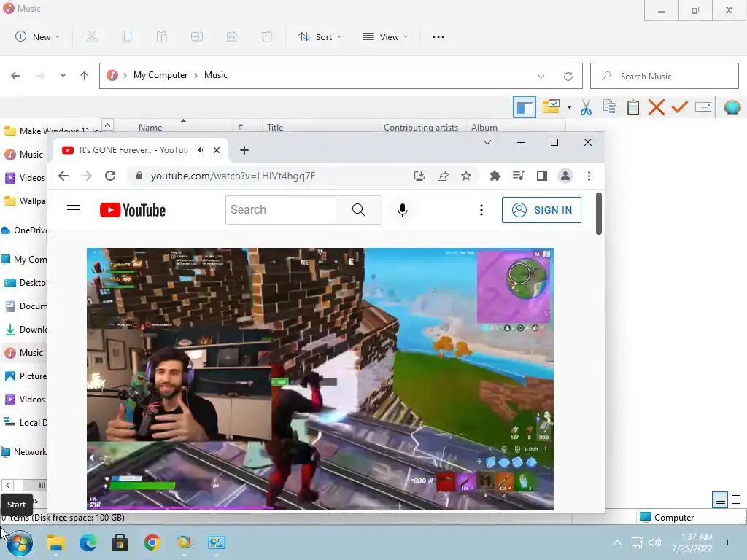Switch to large icons view in status bar

(736, 499)
